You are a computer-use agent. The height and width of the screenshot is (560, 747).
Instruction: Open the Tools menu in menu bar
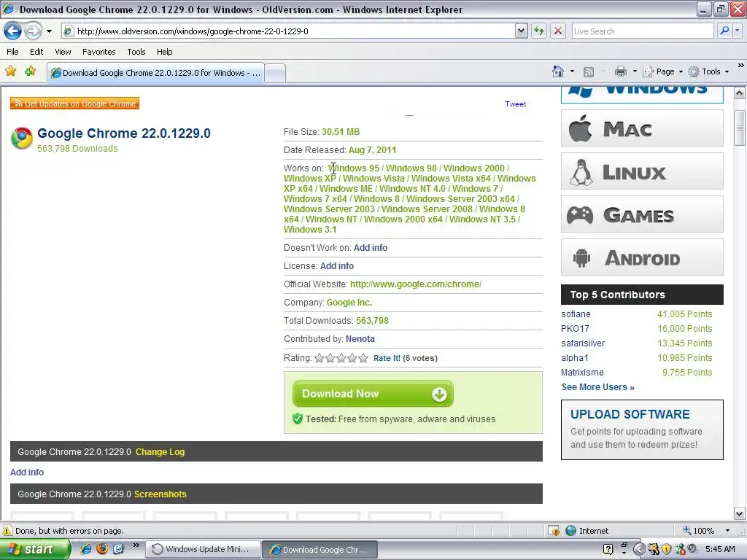coord(136,52)
